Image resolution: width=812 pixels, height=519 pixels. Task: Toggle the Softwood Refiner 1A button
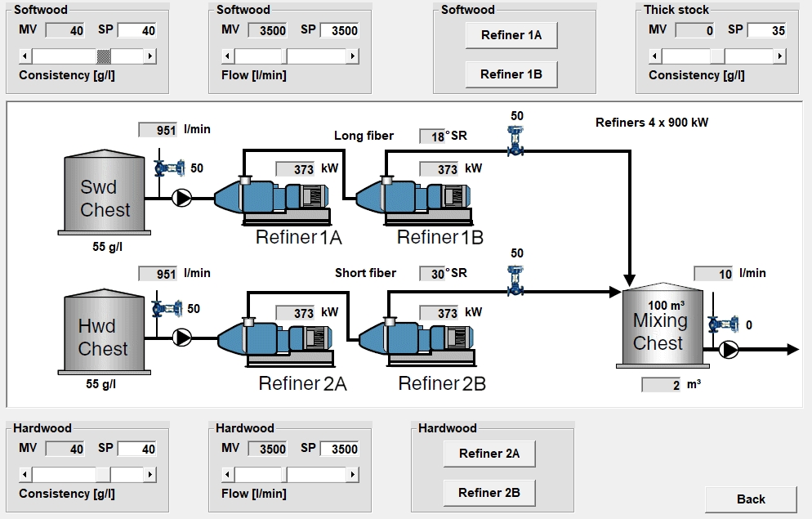pyautogui.click(x=511, y=35)
